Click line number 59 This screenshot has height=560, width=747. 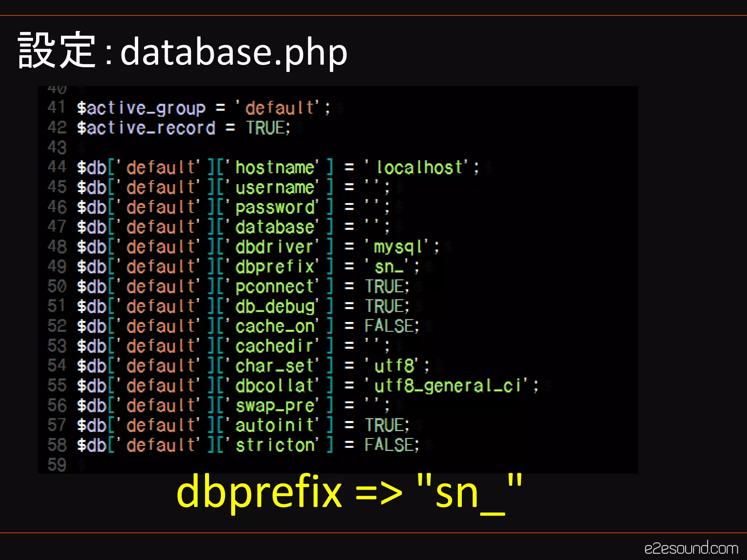point(57,464)
